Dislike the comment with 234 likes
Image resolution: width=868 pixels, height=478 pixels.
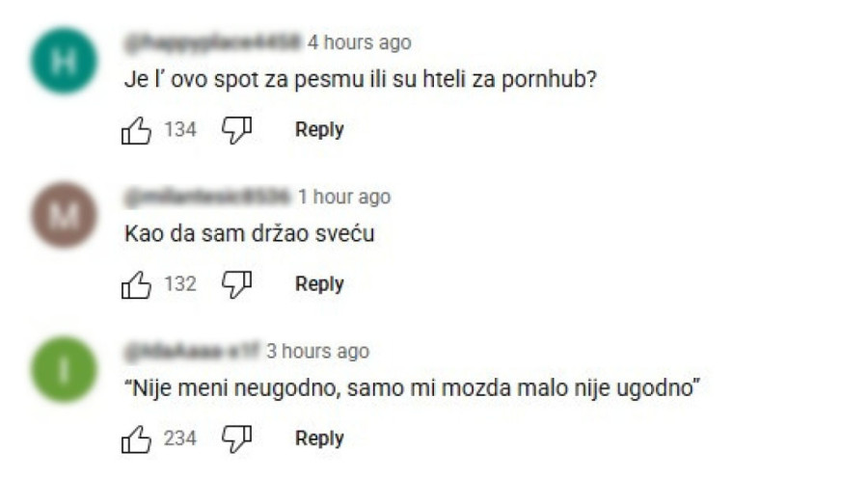click(x=237, y=439)
